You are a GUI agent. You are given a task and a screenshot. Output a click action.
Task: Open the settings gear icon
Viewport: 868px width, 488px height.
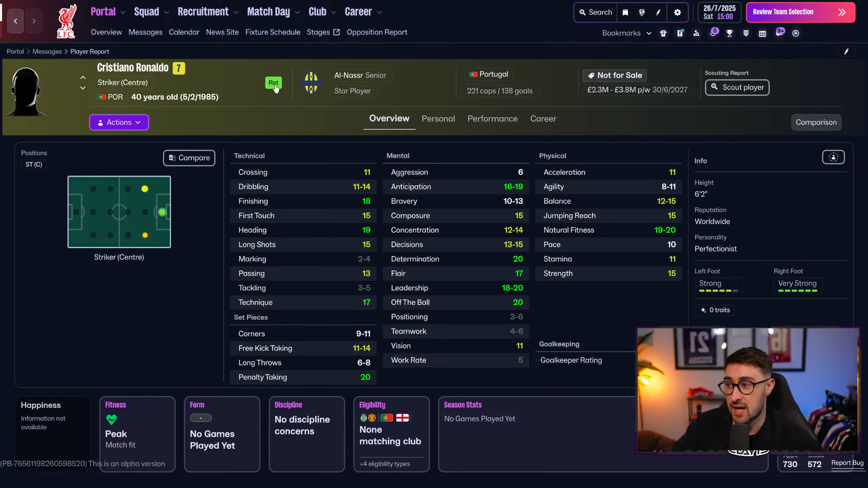pos(677,13)
